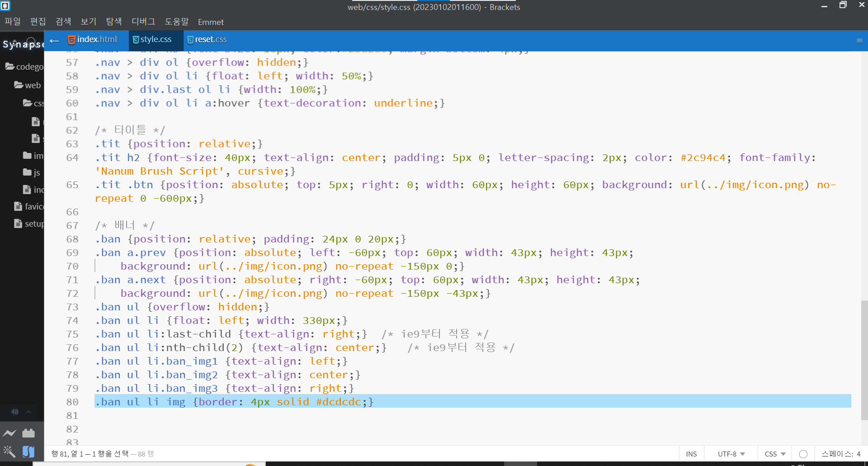Screen dimensions: 868x466
Task: Click the search magnifier icon in sidebar header
Action: pyautogui.click(x=31, y=42)
